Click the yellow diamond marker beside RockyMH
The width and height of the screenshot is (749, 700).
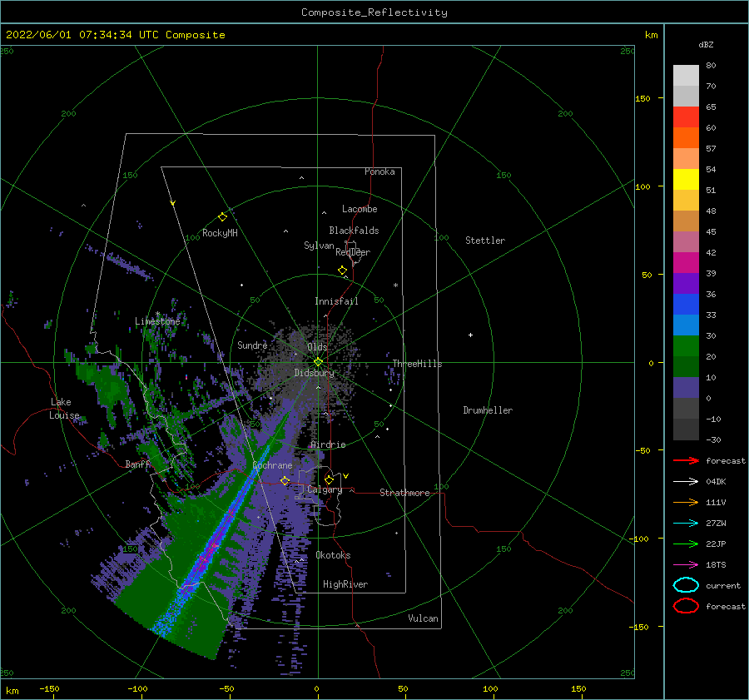tap(222, 217)
